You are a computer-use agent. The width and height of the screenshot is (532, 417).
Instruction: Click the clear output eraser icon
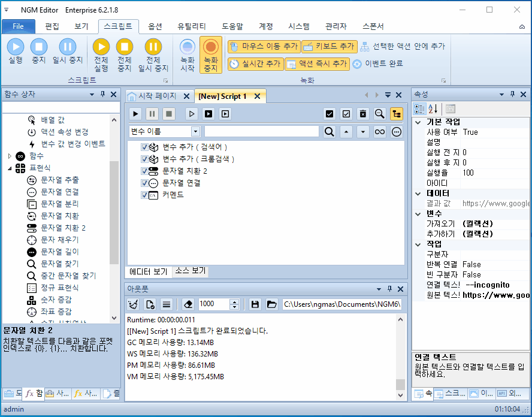188,304
